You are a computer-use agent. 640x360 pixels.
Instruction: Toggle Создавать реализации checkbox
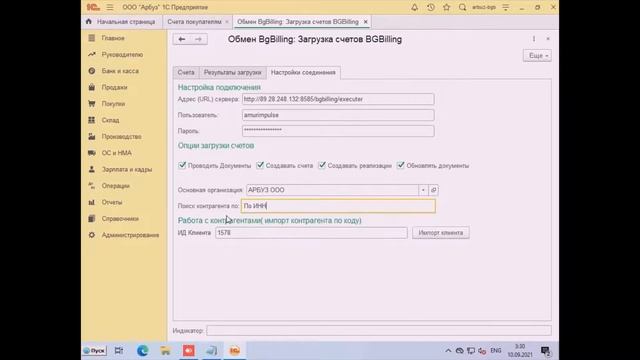click(322, 165)
